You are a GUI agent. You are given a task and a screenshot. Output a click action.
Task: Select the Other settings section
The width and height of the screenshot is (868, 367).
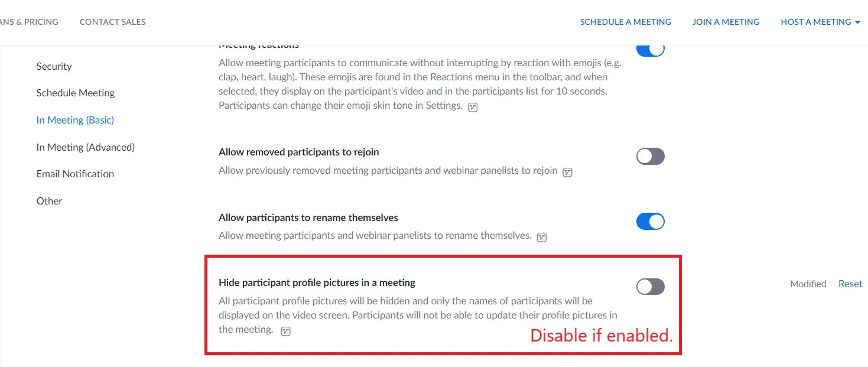49,201
